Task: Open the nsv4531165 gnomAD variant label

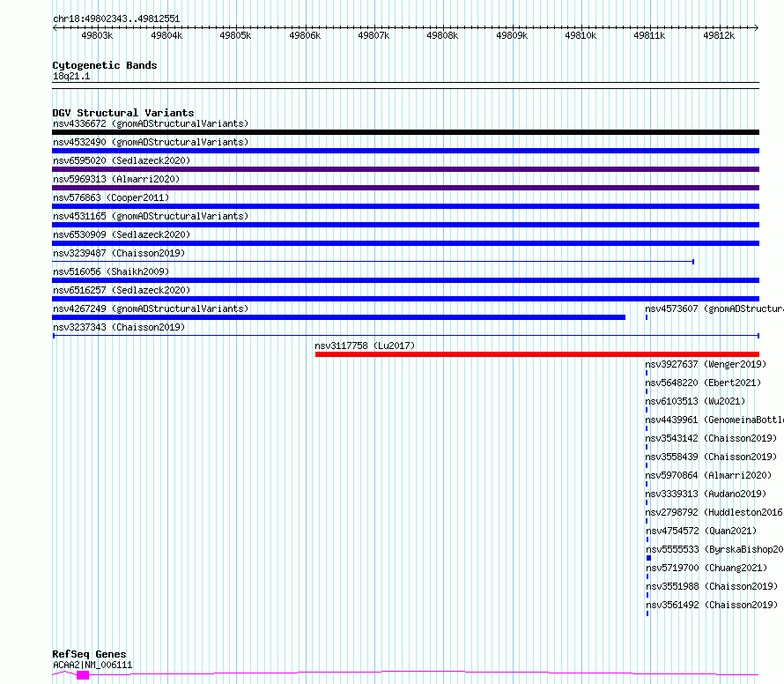Action: (x=151, y=216)
